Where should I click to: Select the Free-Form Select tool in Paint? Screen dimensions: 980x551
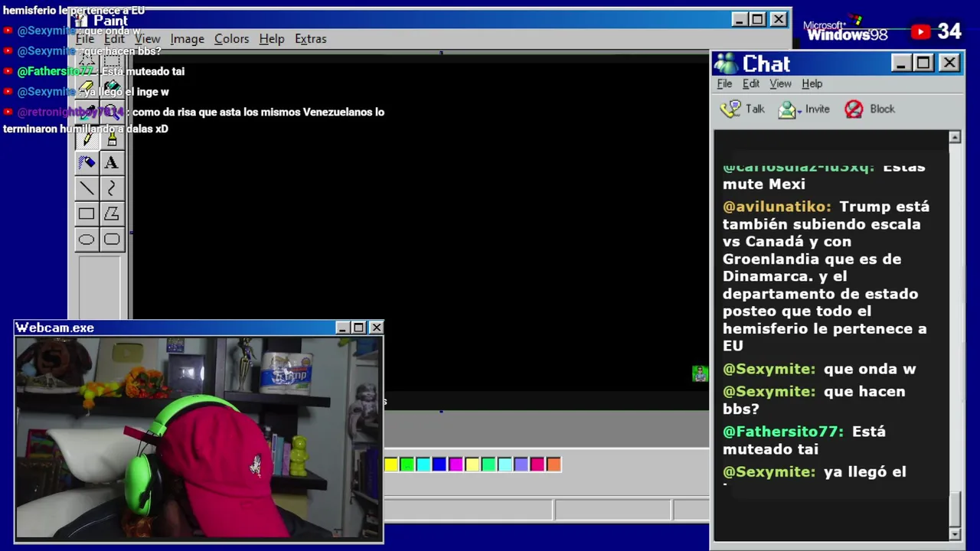coord(87,60)
